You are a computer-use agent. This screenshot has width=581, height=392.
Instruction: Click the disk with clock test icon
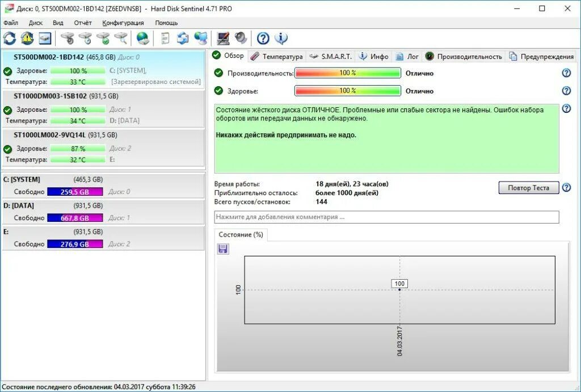click(x=85, y=38)
